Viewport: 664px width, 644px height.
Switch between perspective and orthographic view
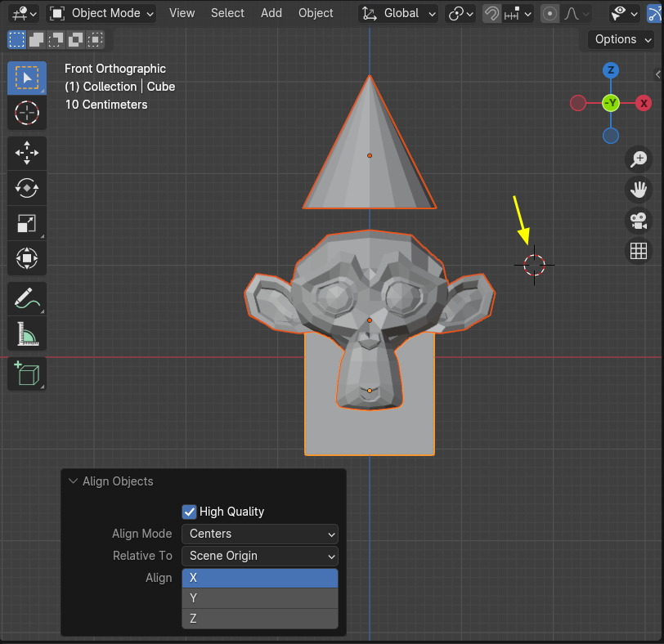pyautogui.click(x=639, y=251)
